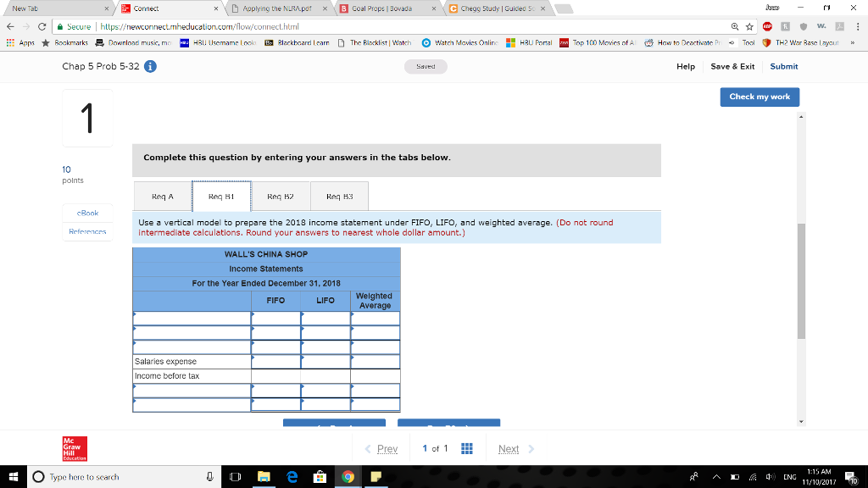
Task: Click the Chrome icon in taskbar
Action: [348, 476]
